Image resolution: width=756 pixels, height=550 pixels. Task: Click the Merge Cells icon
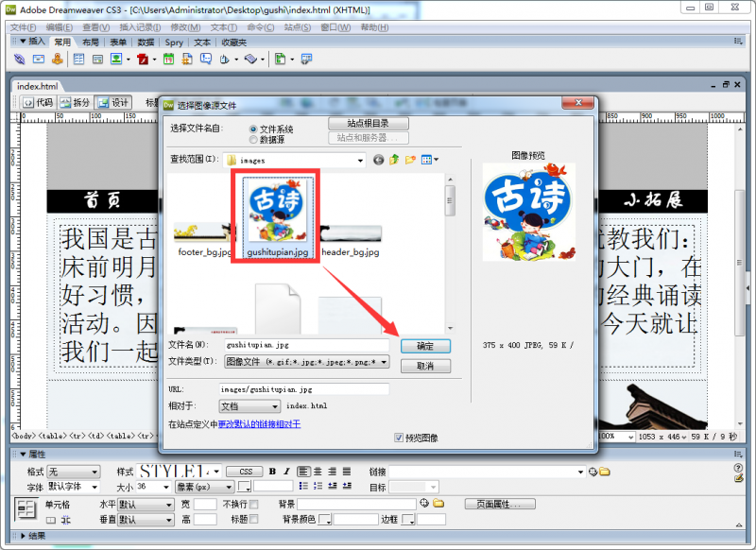tap(51, 520)
